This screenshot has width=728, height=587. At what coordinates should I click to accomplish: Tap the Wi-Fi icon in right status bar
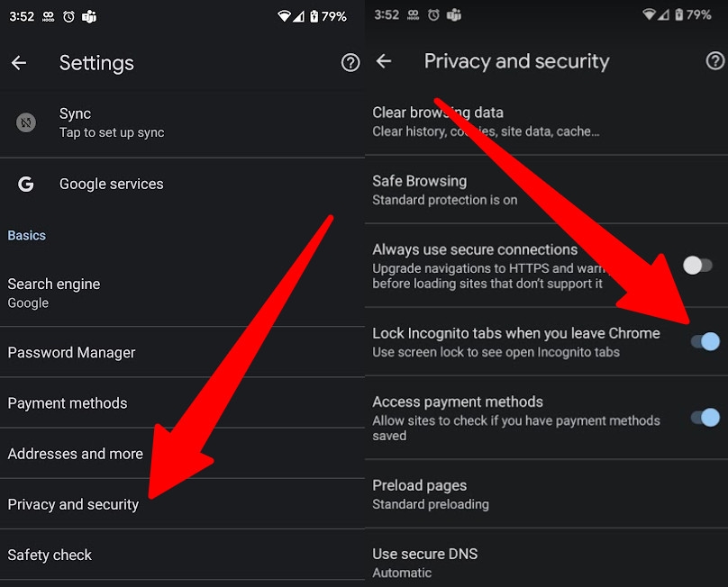click(x=650, y=15)
